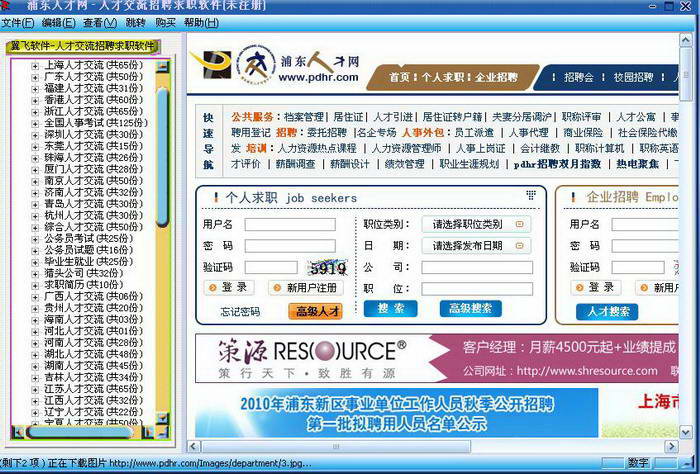The height and width of the screenshot is (474, 700).
Task: Click the 薪酬调查 quick link
Action: click(x=296, y=164)
